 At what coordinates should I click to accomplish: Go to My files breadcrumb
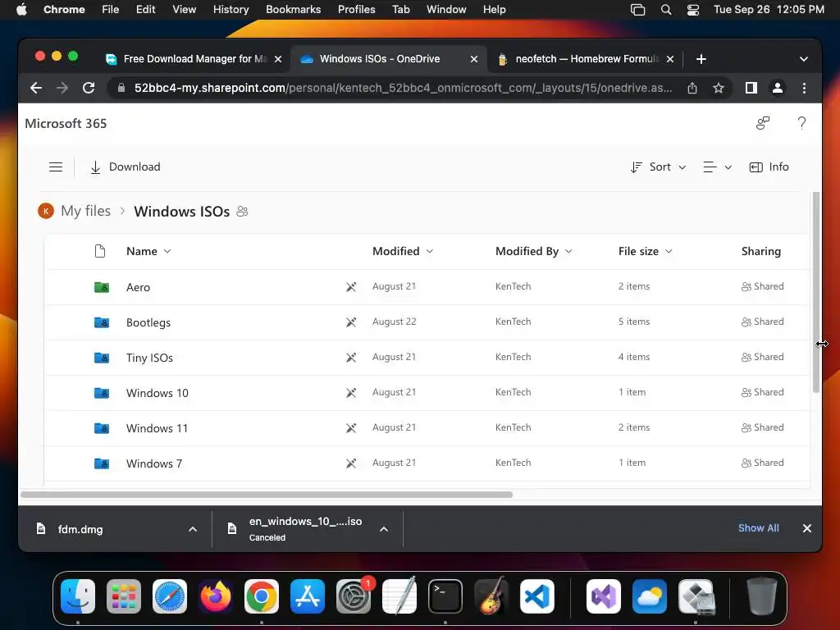[85, 211]
